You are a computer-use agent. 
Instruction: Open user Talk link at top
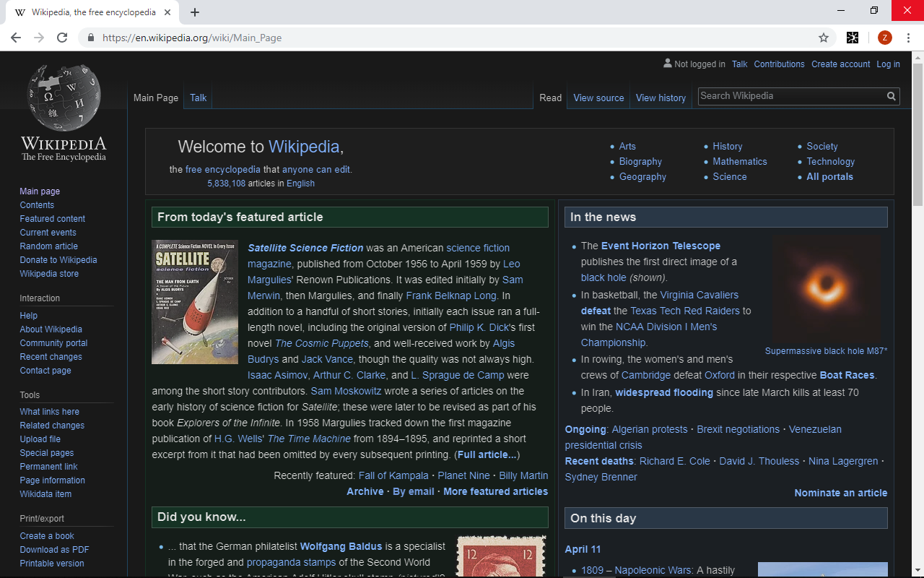739,64
